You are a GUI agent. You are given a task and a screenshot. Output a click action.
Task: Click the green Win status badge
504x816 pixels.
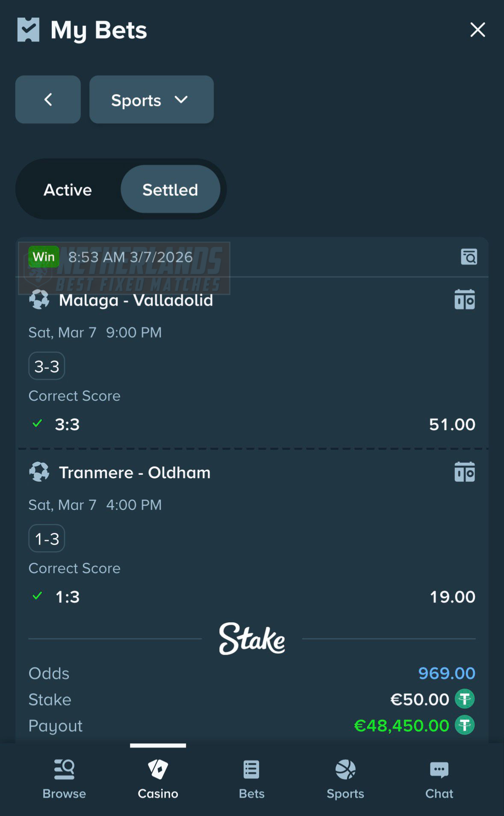pos(43,257)
